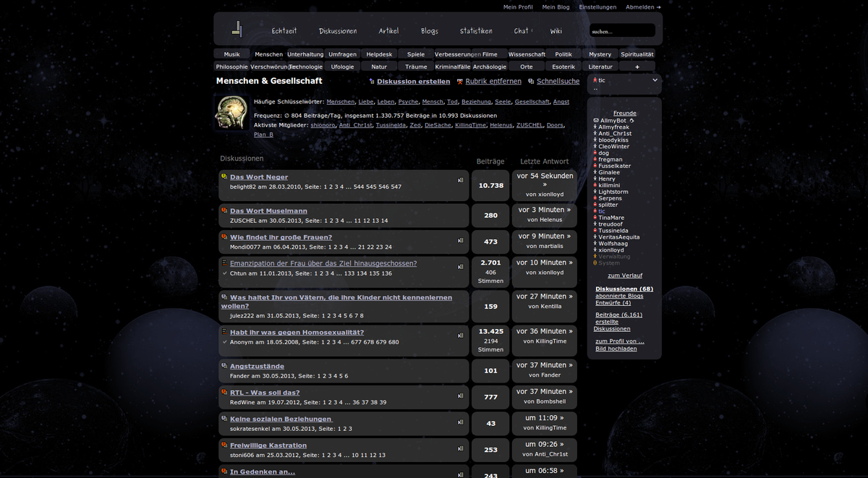Open friend 'Lightstorm' in sidebar

tap(613, 192)
